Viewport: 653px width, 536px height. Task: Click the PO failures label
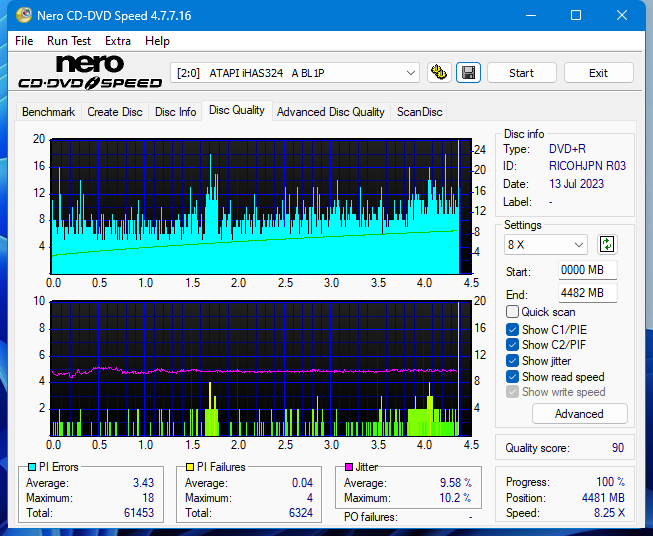point(371,517)
